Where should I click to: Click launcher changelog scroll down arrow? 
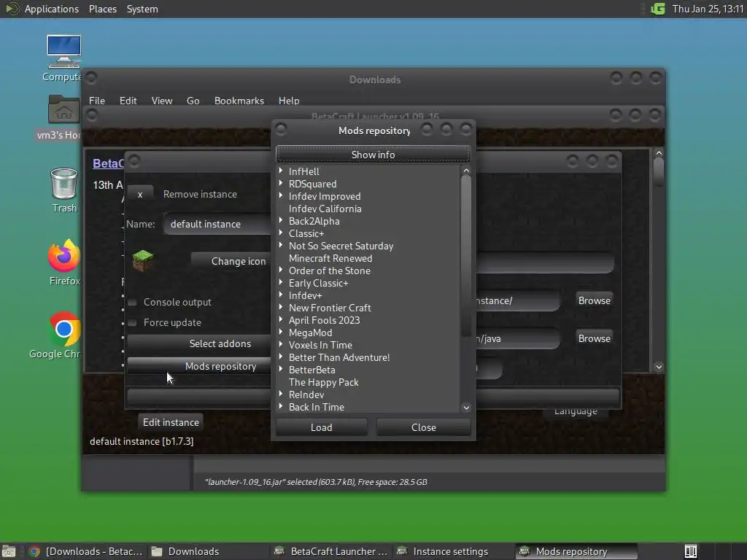click(x=659, y=367)
